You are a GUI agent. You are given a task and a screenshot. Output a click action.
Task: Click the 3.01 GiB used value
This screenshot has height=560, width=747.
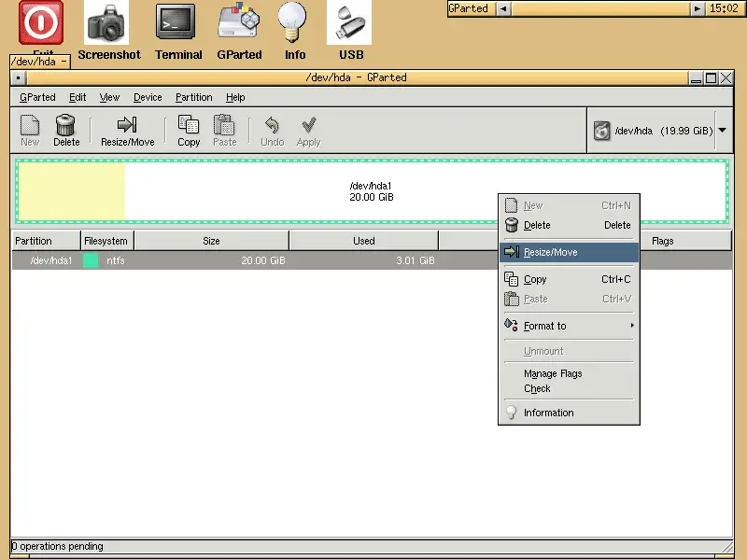point(416,260)
